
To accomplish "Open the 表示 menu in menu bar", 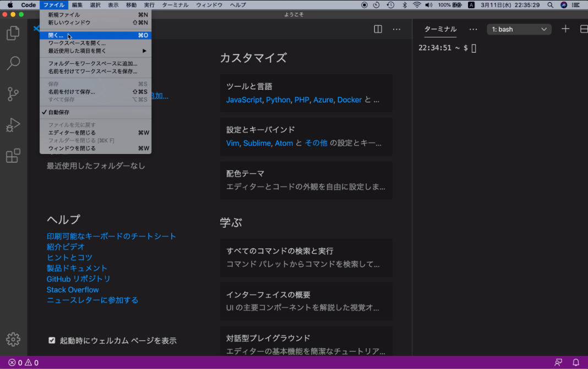I will [x=113, y=5].
